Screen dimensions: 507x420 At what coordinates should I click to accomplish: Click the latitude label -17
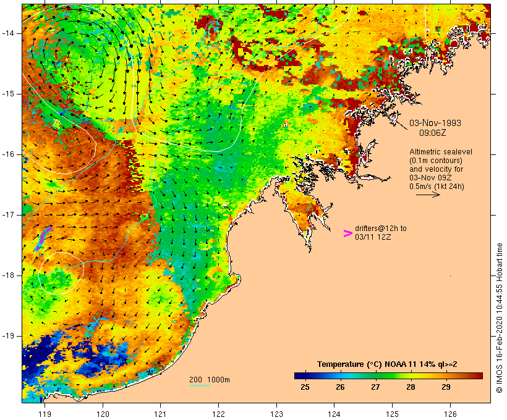point(8,215)
